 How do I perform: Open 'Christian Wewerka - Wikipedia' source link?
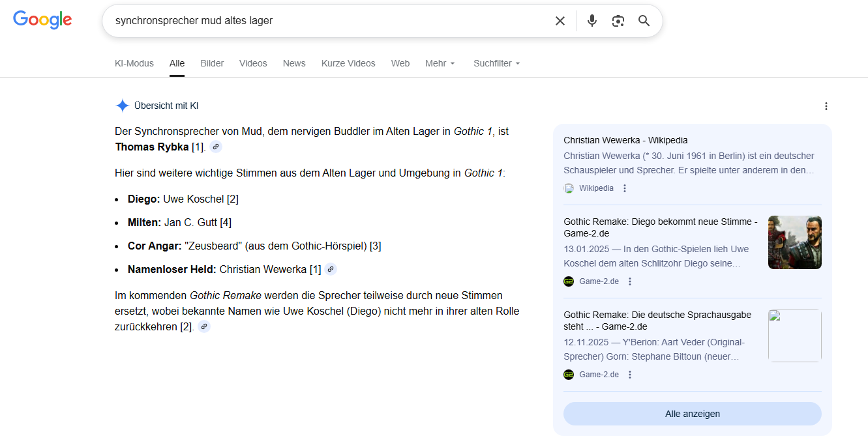coord(625,140)
